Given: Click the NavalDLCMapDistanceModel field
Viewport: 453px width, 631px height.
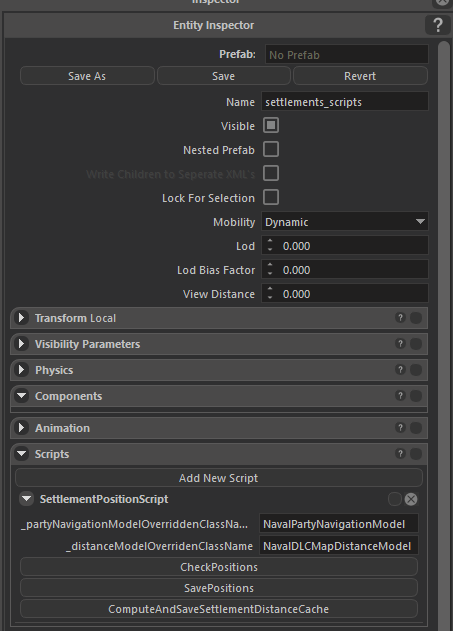Looking at the screenshot, I should pos(339,546).
